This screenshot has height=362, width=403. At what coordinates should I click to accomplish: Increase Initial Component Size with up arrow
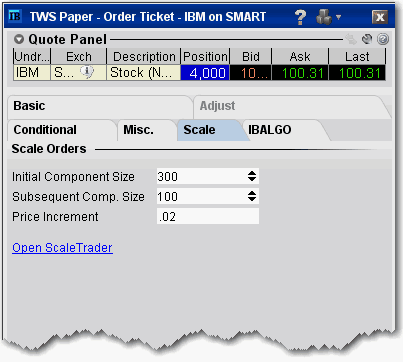[252, 173]
